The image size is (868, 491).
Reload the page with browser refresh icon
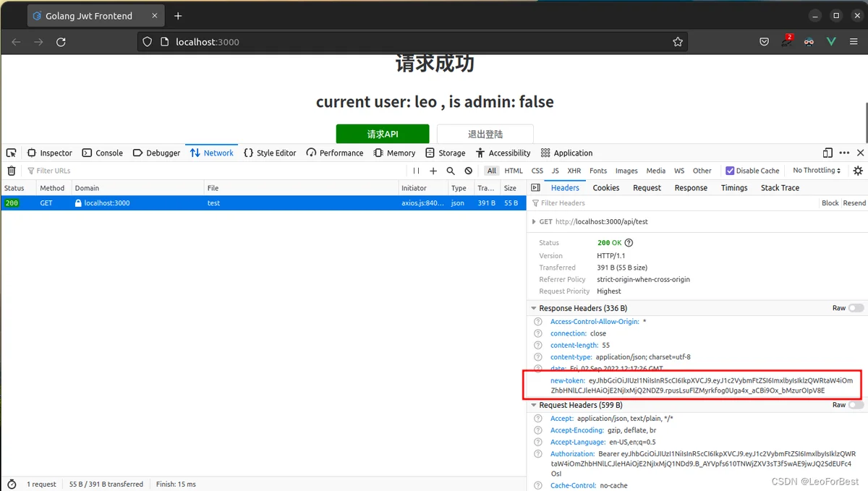(x=61, y=42)
